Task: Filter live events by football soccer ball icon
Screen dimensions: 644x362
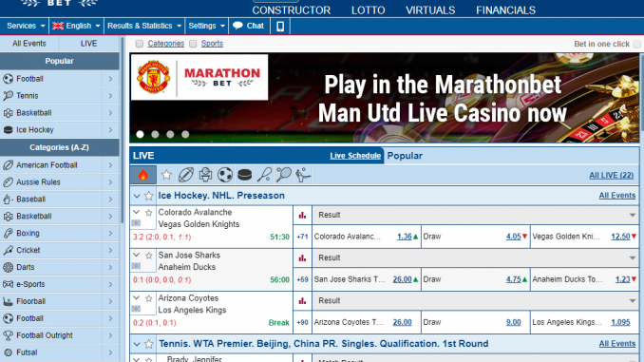Action: pyautogui.click(x=225, y=175)
